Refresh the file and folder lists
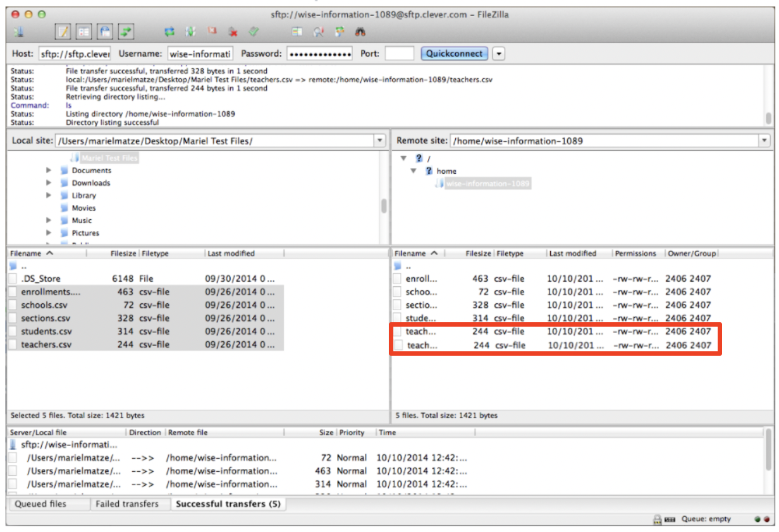 point(169,30)
